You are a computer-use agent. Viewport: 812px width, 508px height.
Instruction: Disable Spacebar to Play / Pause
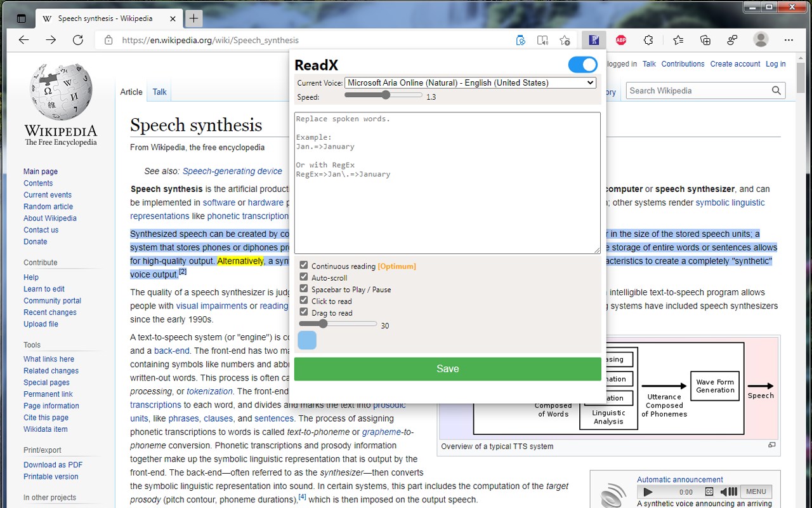click(304, 288)
